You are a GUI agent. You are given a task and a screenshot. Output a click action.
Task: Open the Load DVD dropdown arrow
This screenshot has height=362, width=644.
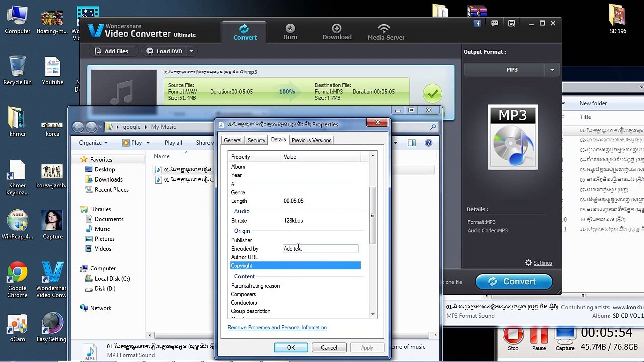click(x=191, y=51)
